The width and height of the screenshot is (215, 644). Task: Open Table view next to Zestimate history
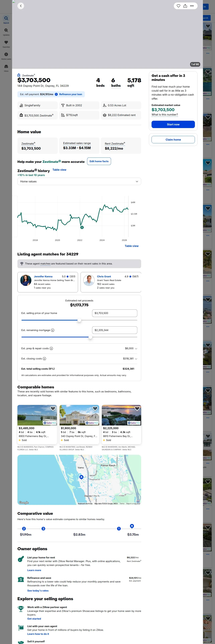(59, 170)
